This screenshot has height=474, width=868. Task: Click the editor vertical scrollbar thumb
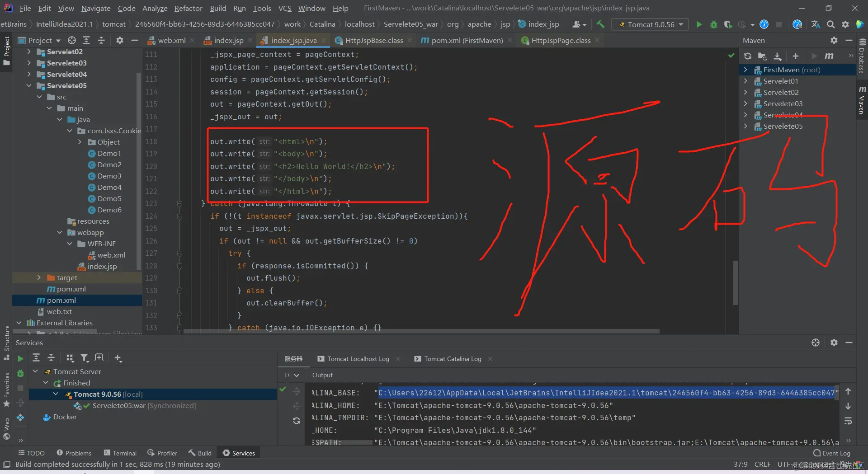click(736, 282)
